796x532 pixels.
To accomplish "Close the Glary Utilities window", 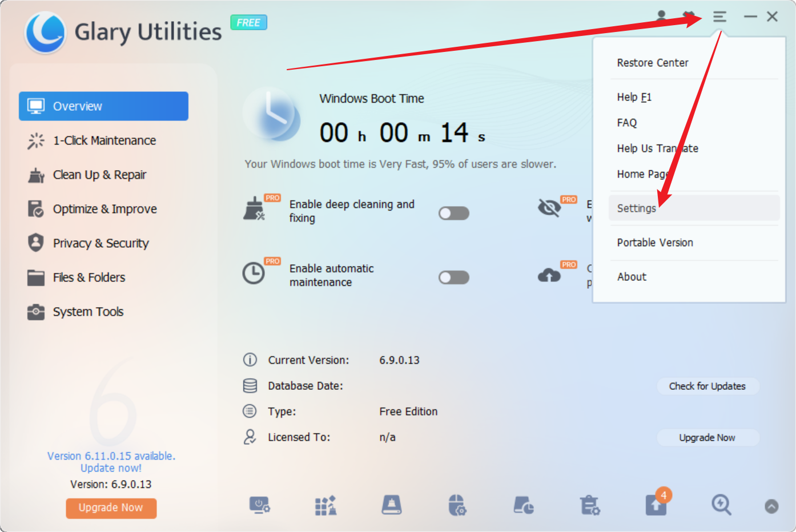I will click(772, 17).
